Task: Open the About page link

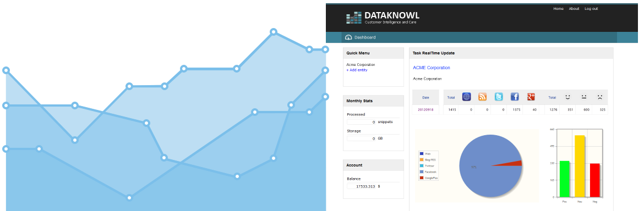Action: [x=574, y=9]
